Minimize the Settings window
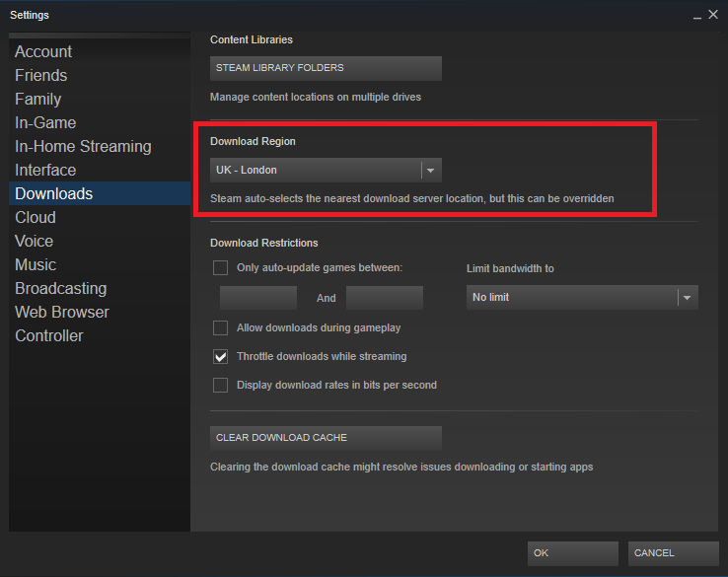The width and height of the screenshot is (728, 577). point(696,16)
